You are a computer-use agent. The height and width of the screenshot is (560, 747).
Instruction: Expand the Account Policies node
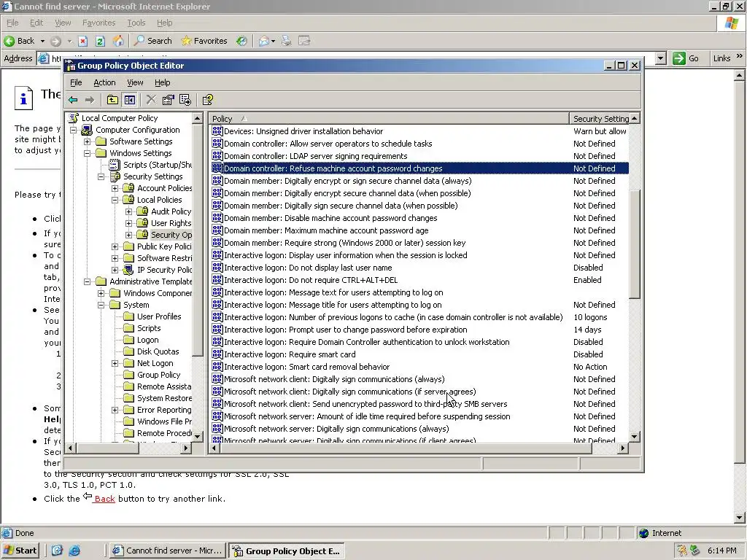pos(115,188)
